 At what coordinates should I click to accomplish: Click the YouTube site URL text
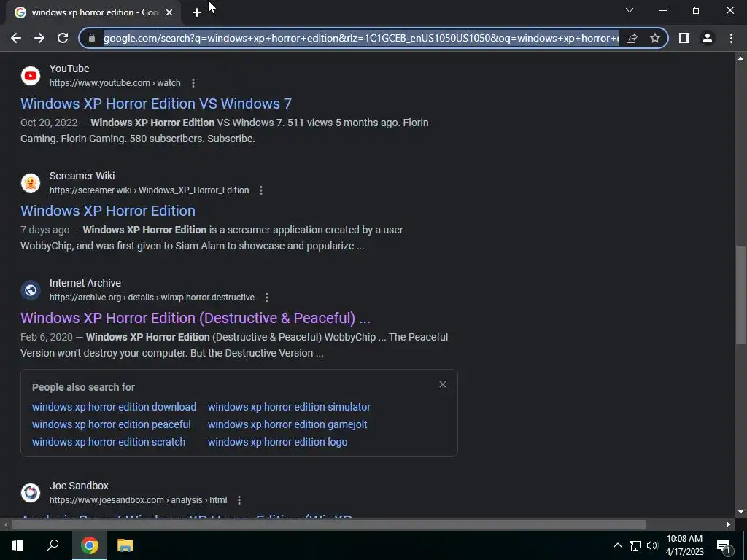115,83
